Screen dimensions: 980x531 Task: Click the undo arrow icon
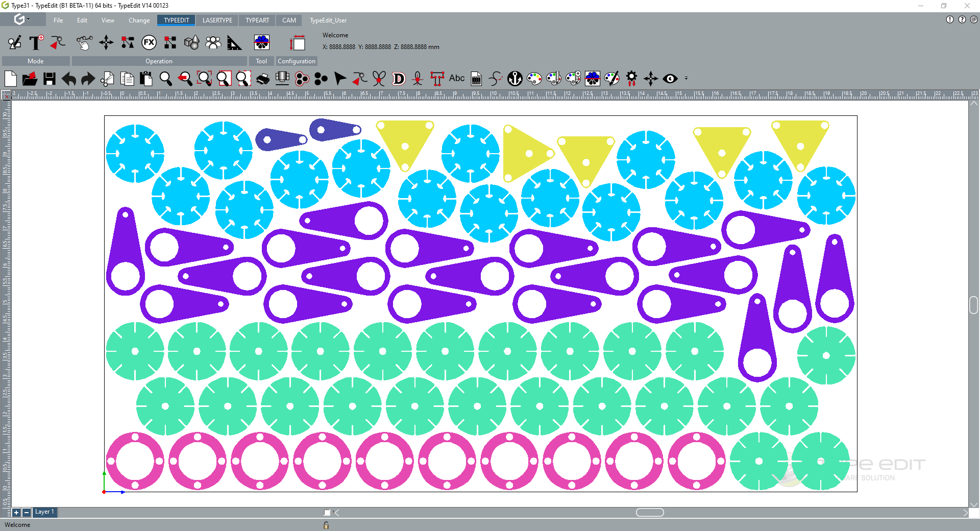[x=69, y=79]
